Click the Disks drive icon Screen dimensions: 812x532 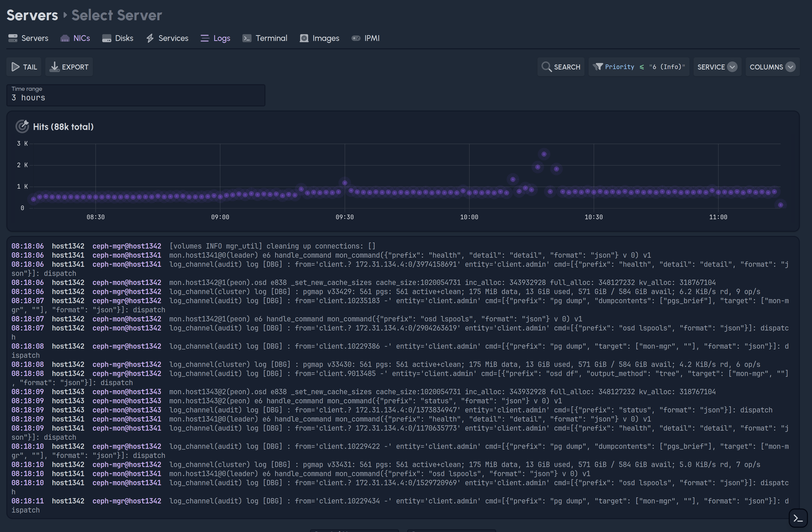107,38
